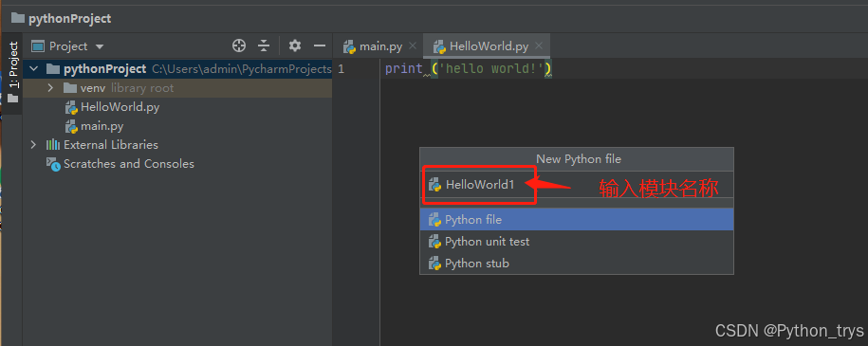The width and height of the screenshot is (868, 346).
Task: Open the Project view dropdown
Action: (100, 46)
